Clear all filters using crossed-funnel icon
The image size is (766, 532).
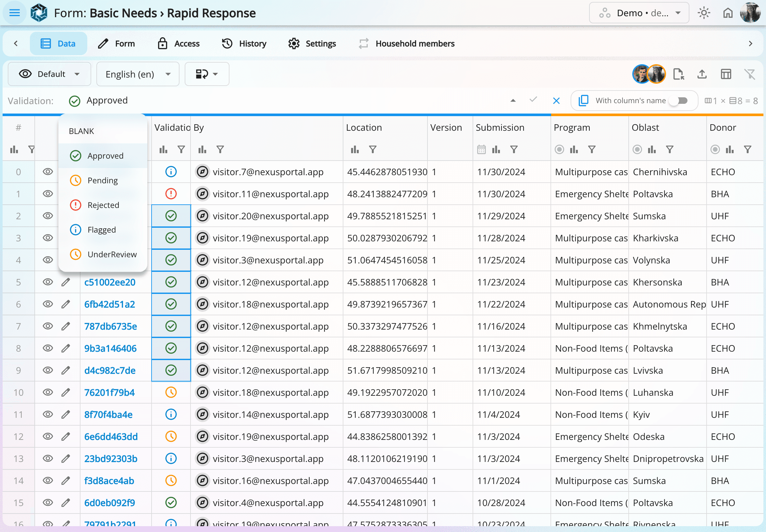(750, 74)
